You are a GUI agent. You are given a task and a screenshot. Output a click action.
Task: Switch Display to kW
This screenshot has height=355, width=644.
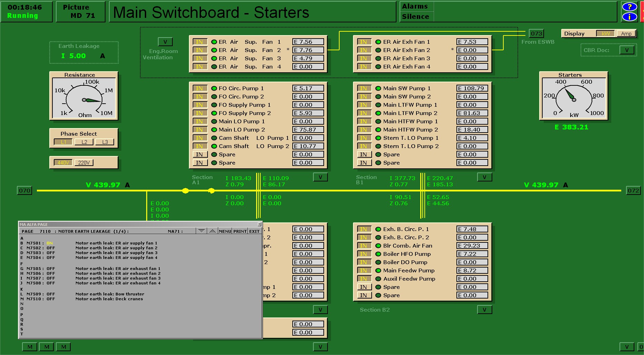(606, 33)
